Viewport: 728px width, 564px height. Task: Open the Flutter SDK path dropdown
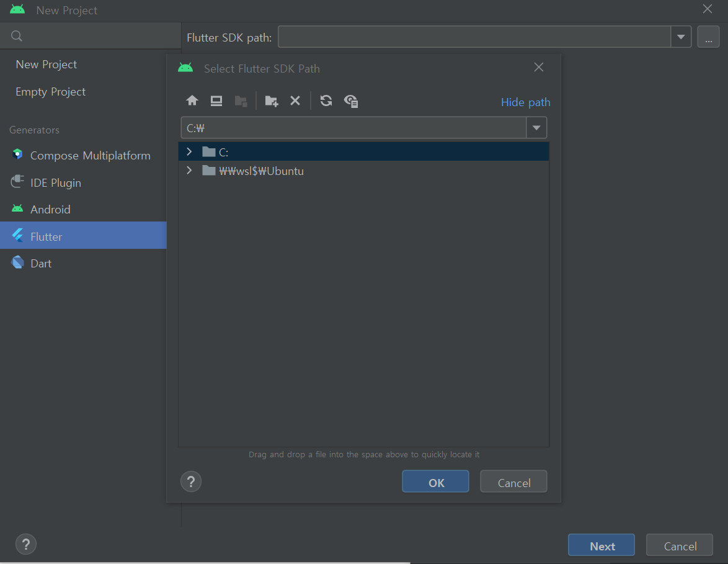(681, 37)
